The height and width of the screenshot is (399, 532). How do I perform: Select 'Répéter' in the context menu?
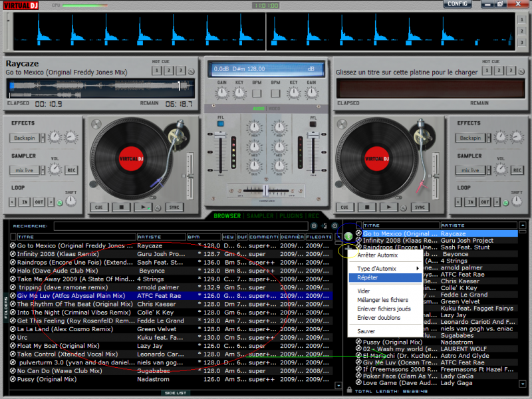tap(367, 277)
